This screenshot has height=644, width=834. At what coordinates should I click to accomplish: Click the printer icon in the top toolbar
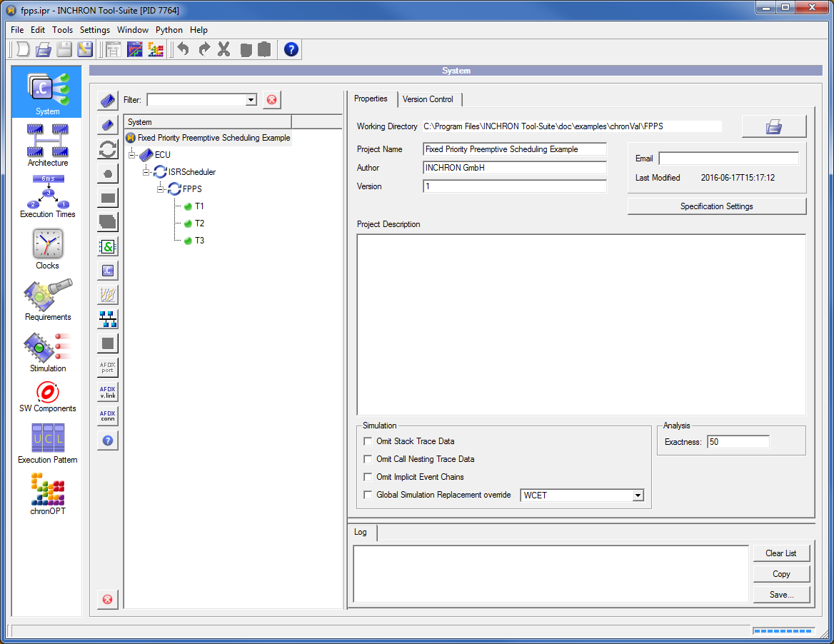coord(43,49)
